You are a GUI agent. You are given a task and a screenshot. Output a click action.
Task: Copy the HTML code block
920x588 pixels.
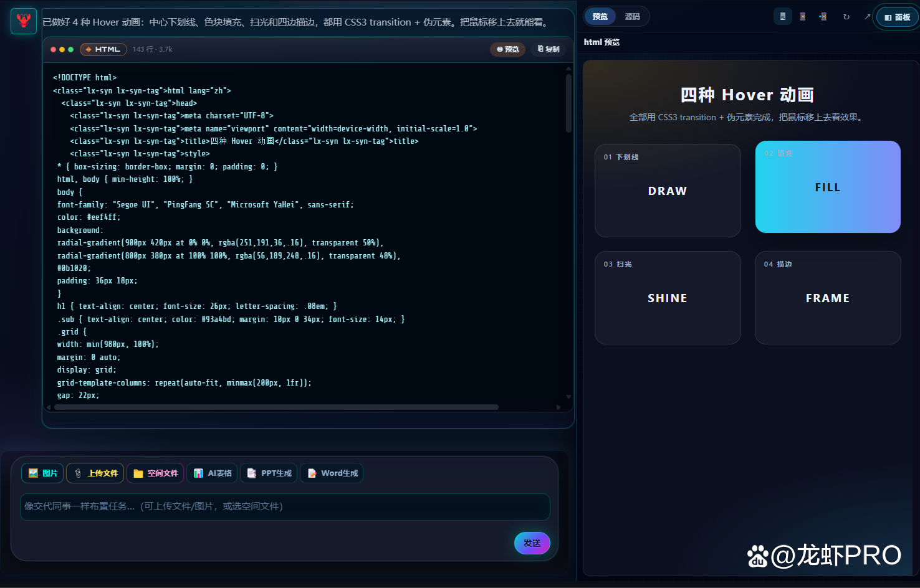coord(549,49)
